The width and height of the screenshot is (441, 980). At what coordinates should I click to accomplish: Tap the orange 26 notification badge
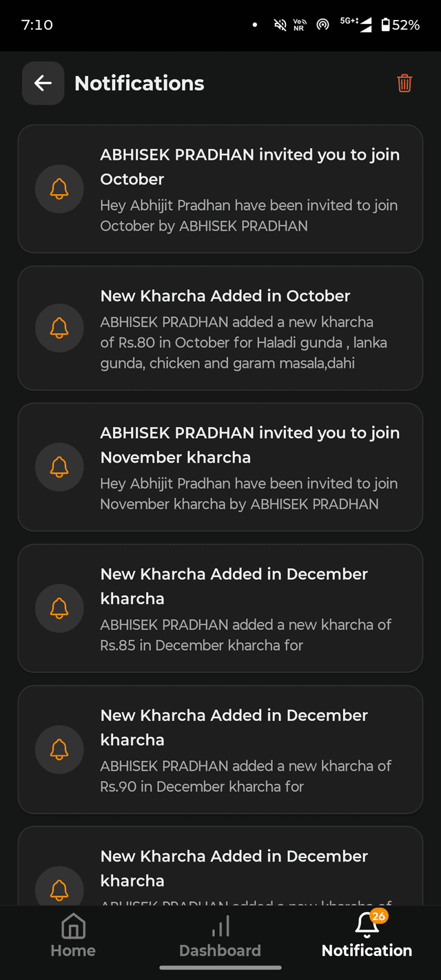378,917
